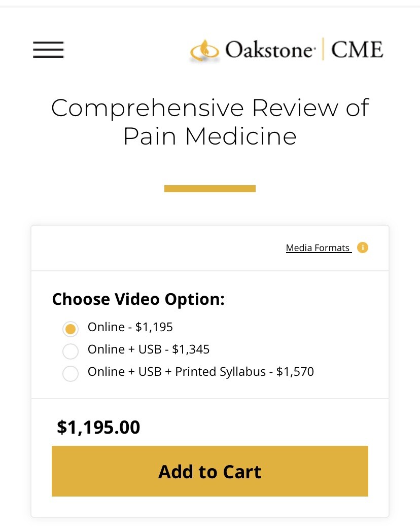
Task: Click the "Choose Video Option:" heading
Action: click(x=138, y=299)
